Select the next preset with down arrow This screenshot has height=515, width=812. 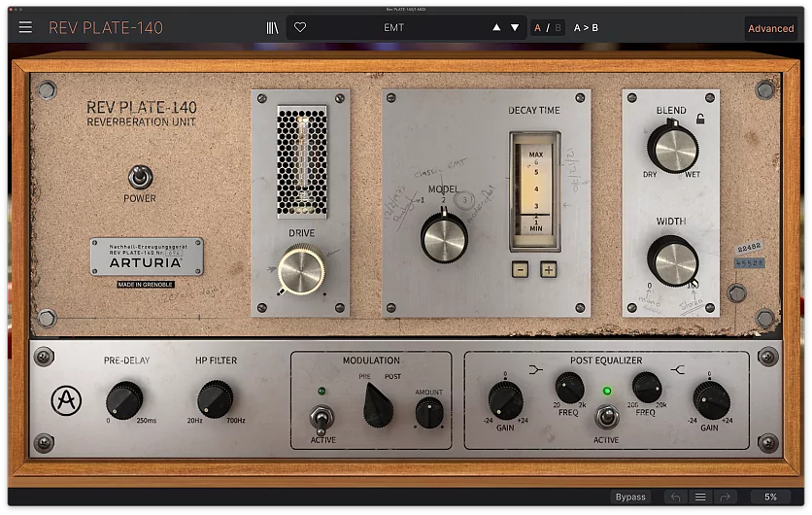[x=515, y=28]
